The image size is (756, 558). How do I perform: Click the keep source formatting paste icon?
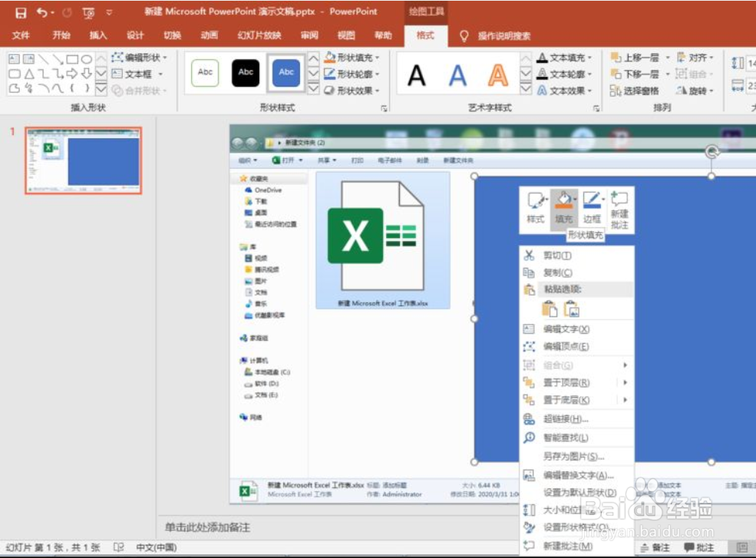pos(550,309)
